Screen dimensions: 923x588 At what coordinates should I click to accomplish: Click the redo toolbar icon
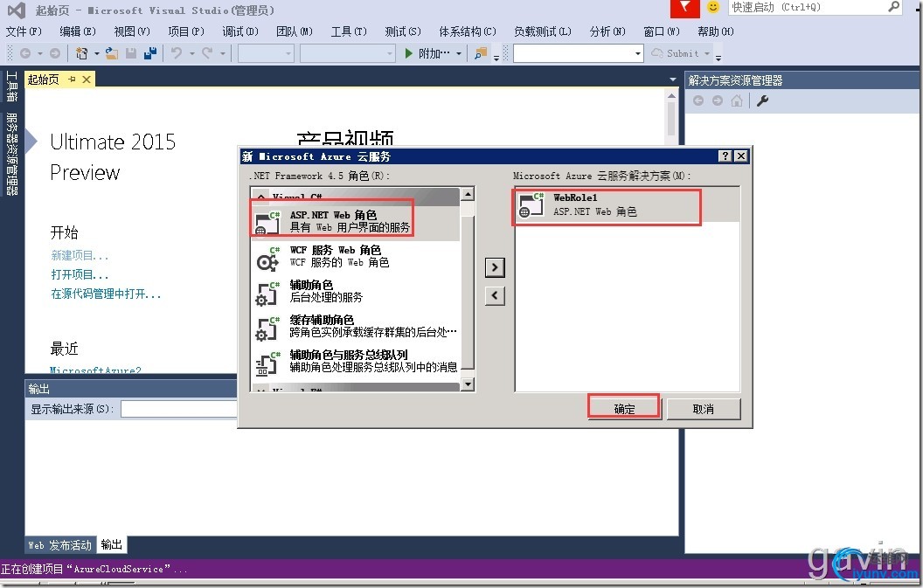pyautogui.click(x=207, y=53)
